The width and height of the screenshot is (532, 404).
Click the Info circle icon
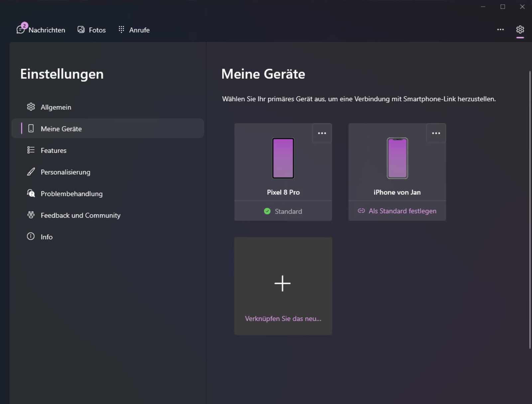31,237
